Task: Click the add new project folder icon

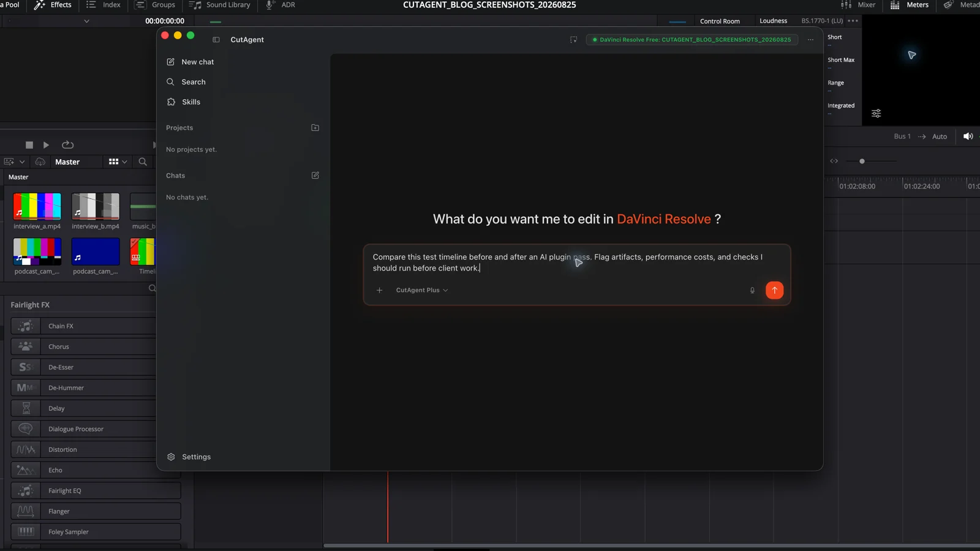Action: click(315, 128)
